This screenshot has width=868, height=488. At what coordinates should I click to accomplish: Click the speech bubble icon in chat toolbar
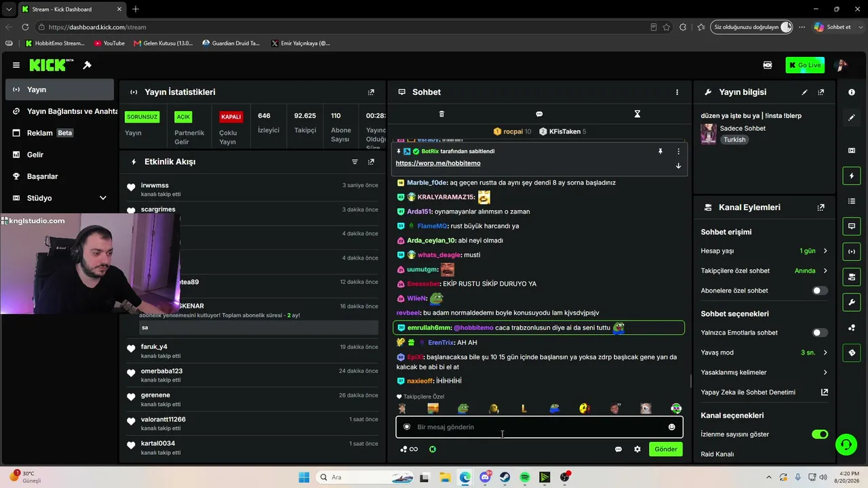[539, 114]
